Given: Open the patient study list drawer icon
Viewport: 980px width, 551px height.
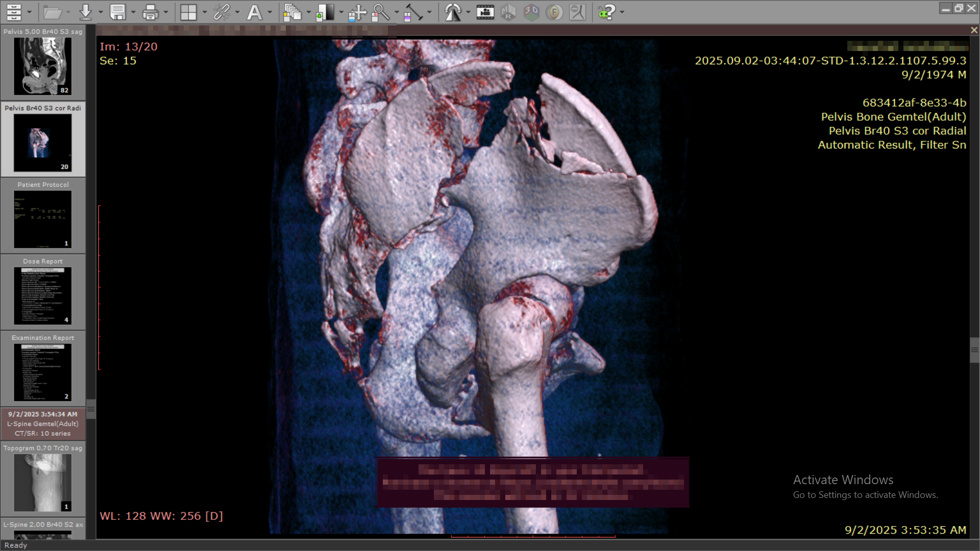Looking at the screenshot, I should click(x=14, y=12).
